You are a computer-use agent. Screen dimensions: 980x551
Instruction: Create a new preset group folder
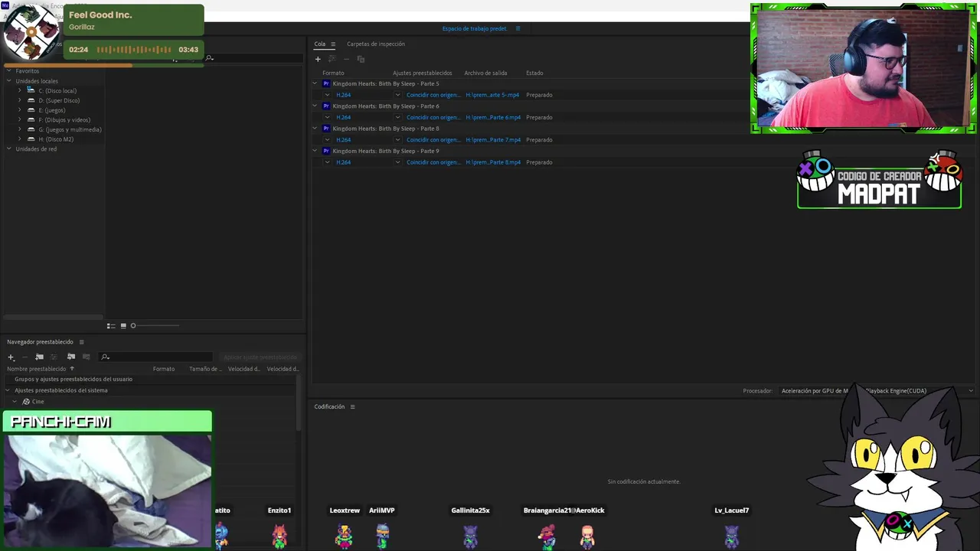click(x=39, y=357)
